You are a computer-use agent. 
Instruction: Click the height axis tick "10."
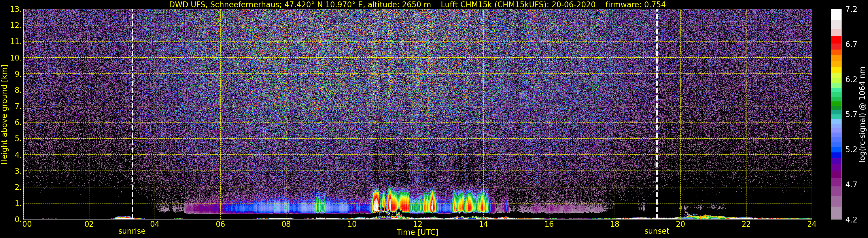(16, 58)
